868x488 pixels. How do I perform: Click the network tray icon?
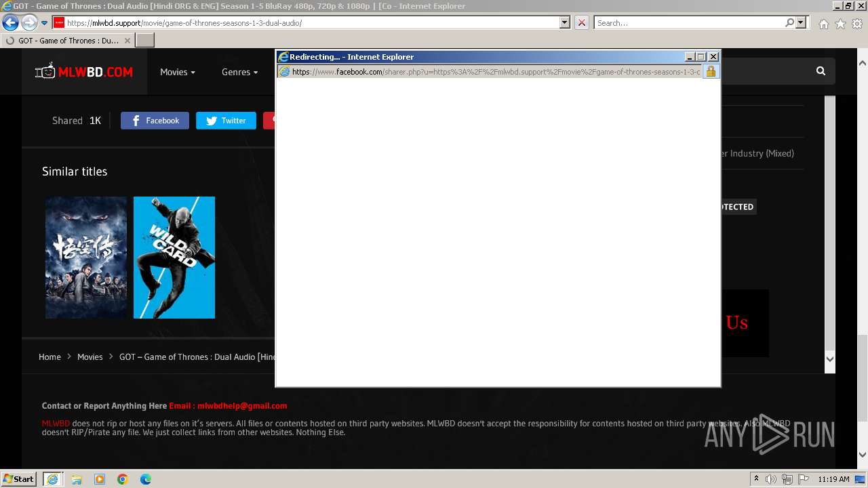[x=787, y=479]
